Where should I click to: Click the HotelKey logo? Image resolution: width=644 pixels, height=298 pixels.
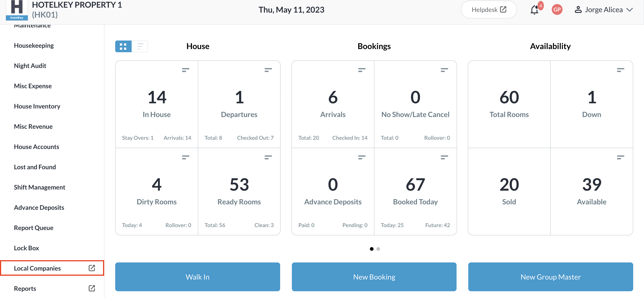17,10
